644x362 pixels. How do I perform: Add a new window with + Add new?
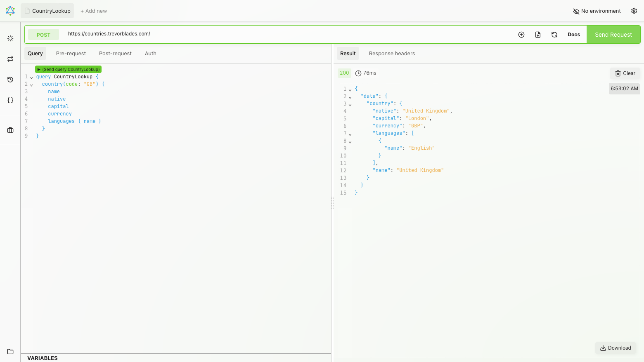[x=94, y=11]
